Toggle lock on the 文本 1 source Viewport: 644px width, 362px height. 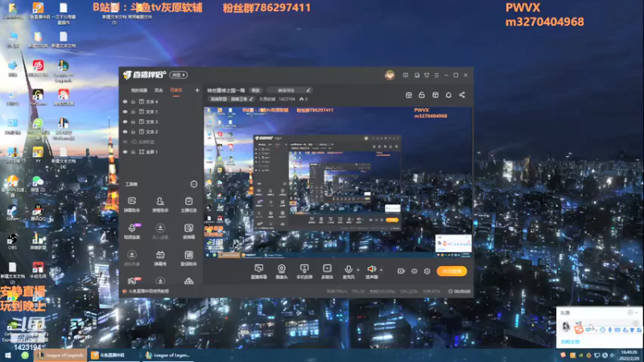point(133,112)
